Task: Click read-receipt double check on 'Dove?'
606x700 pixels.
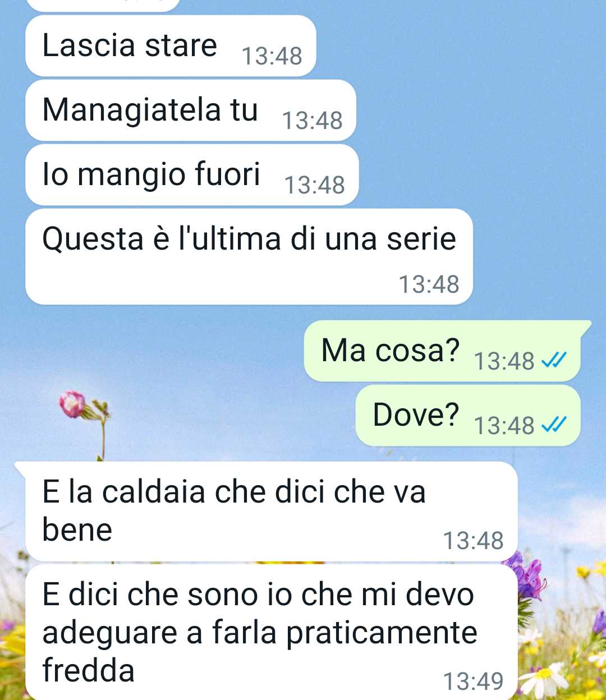Action: (554, 425)
